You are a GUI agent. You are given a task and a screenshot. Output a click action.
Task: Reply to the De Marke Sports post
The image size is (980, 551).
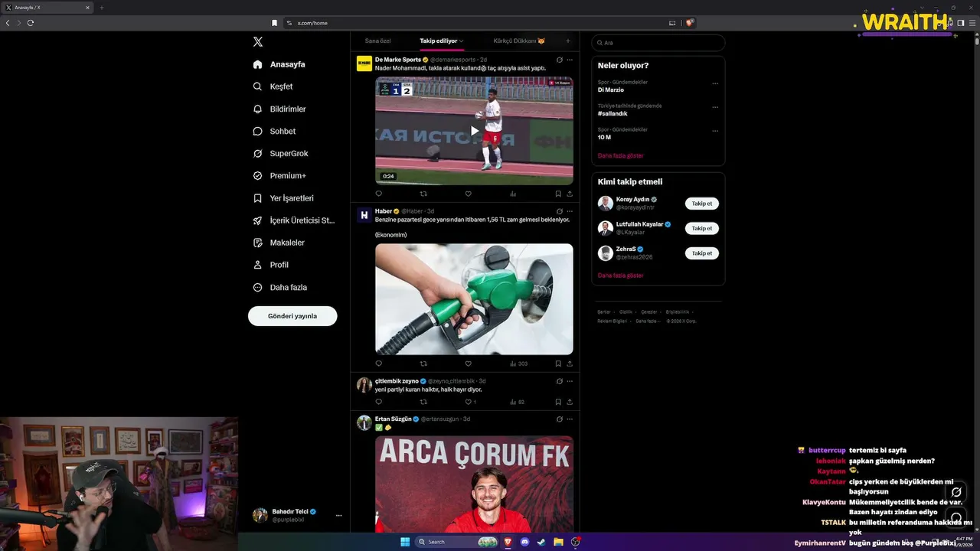pos(378,194)
